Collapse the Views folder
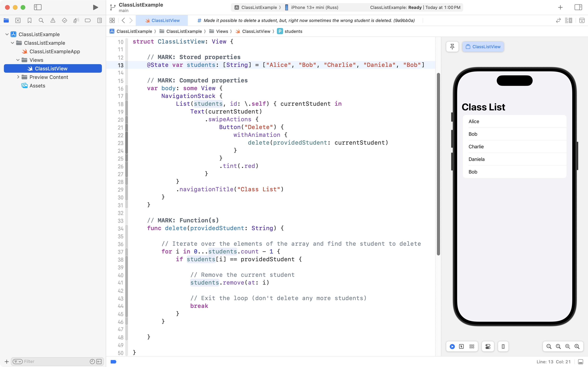The width and height of the screenshot is (588, 367). 18,60
